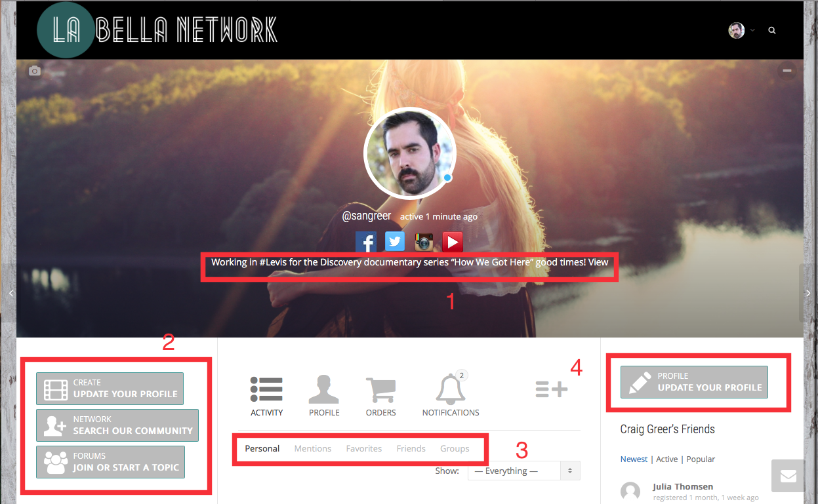Click the camera icon to change cover
Image resolution: width=818 pixels, height=504 pixels.
(35, 71)
